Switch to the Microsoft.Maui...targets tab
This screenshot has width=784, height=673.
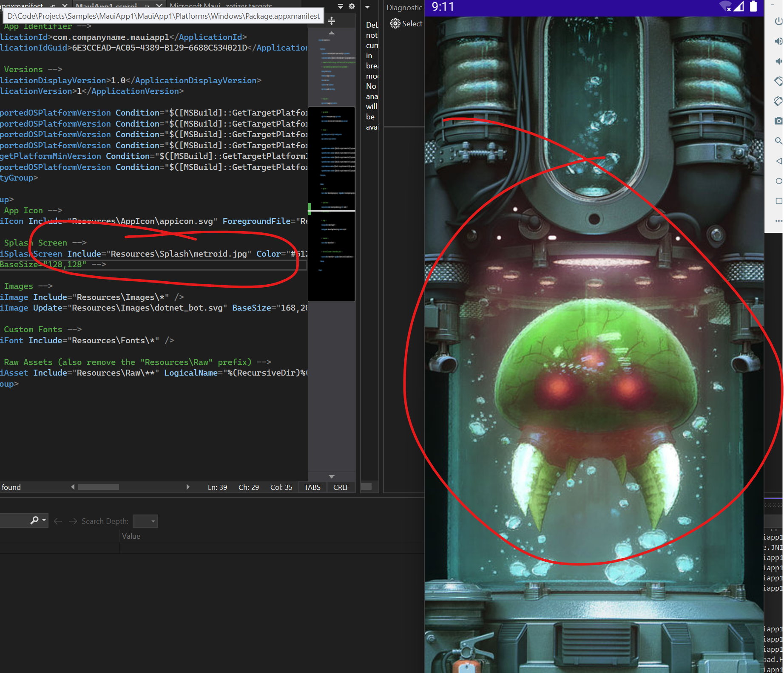coord(221,6)
